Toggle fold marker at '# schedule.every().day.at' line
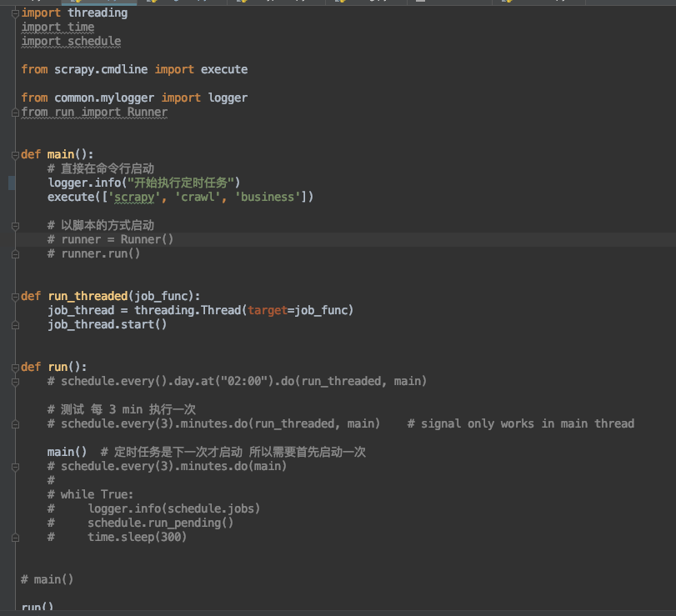The image size is (676, 616). (x=15, y=382)
